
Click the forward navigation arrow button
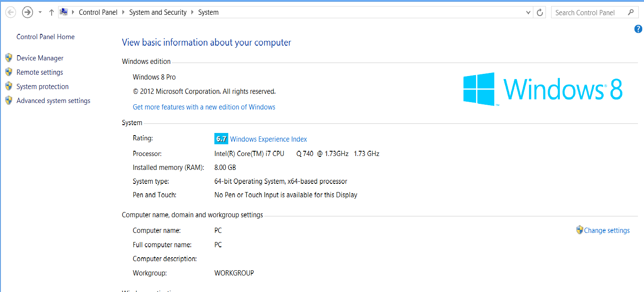(x=27, y=13)
